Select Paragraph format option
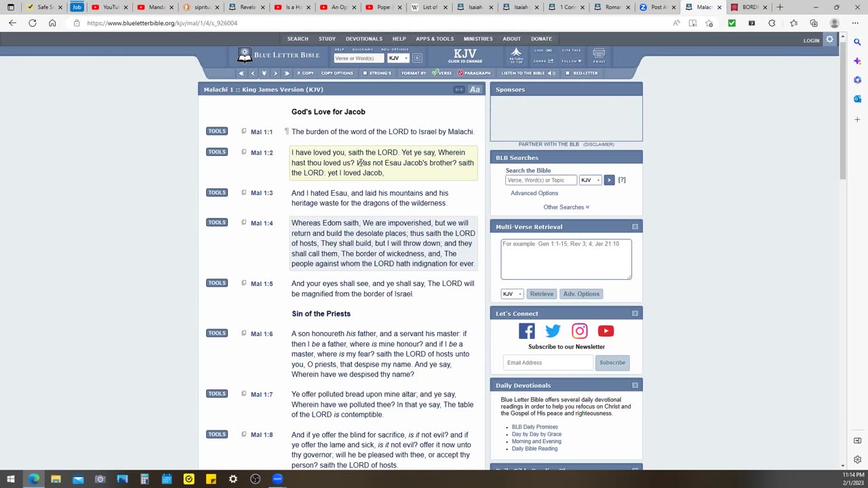Screen dimensions: 868x488 [473, 73]
